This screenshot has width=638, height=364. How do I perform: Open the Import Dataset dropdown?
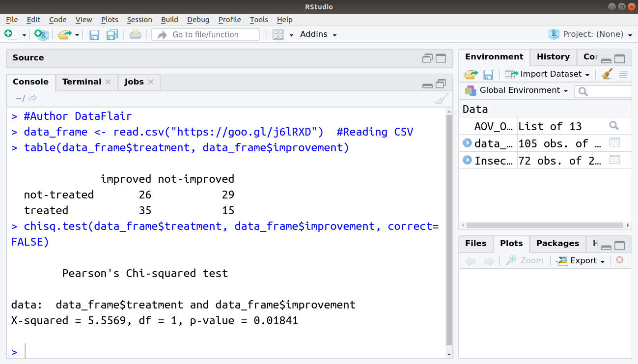[x=548, y=74]
